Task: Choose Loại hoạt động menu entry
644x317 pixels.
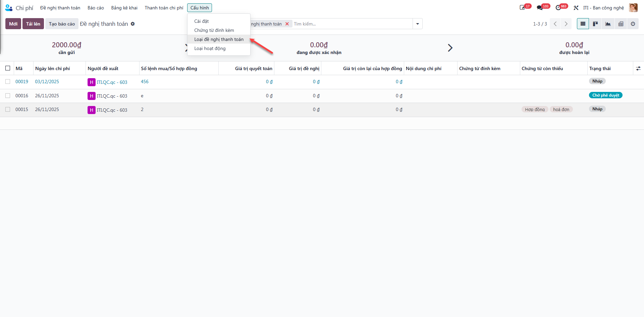Action: [219, 48]
